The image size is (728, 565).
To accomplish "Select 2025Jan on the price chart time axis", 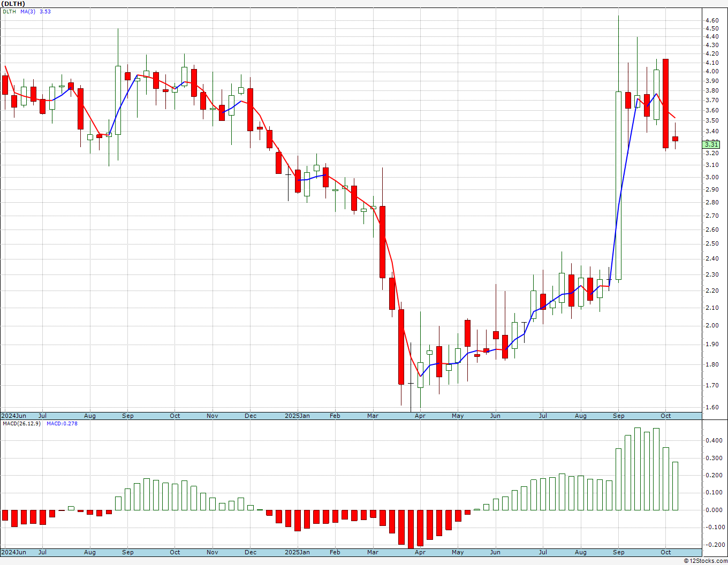I will click(297, 416).
